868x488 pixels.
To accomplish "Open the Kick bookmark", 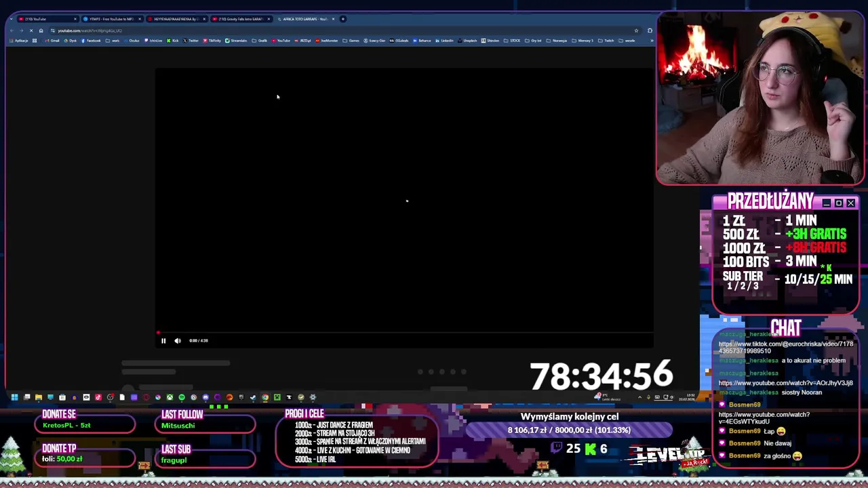I will (173, 41).
